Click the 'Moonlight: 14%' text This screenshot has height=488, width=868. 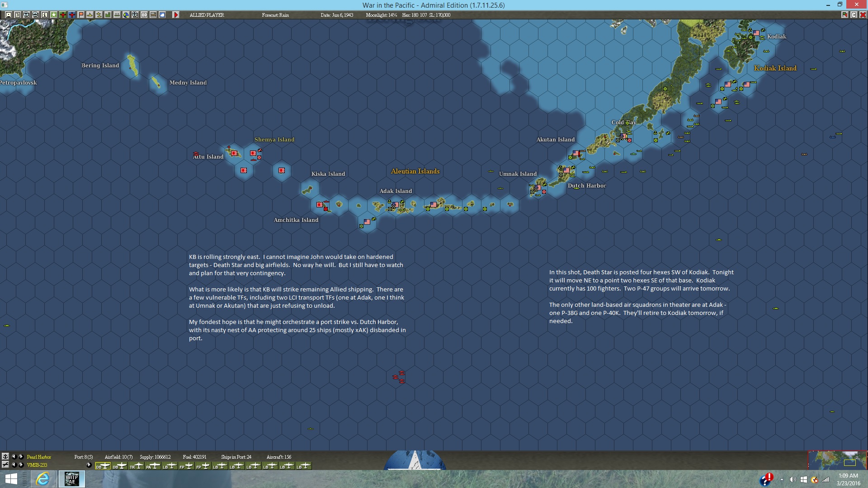click(x=382, y=15)
